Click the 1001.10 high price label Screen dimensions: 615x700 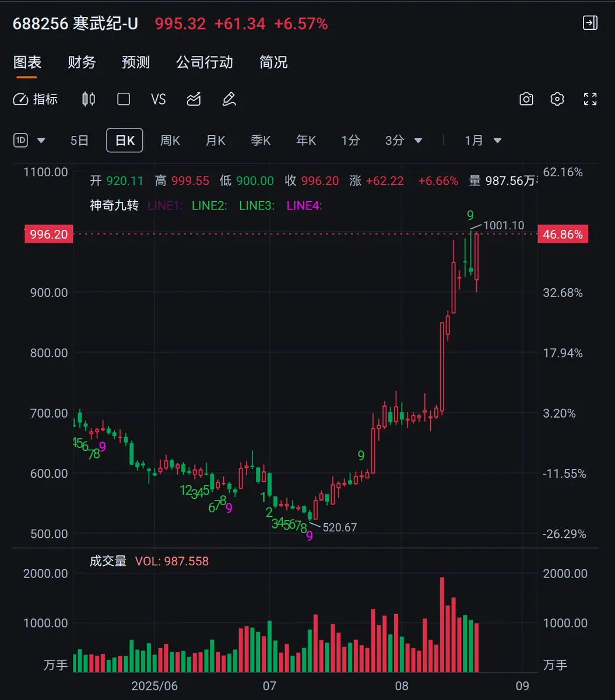point(504,225)
